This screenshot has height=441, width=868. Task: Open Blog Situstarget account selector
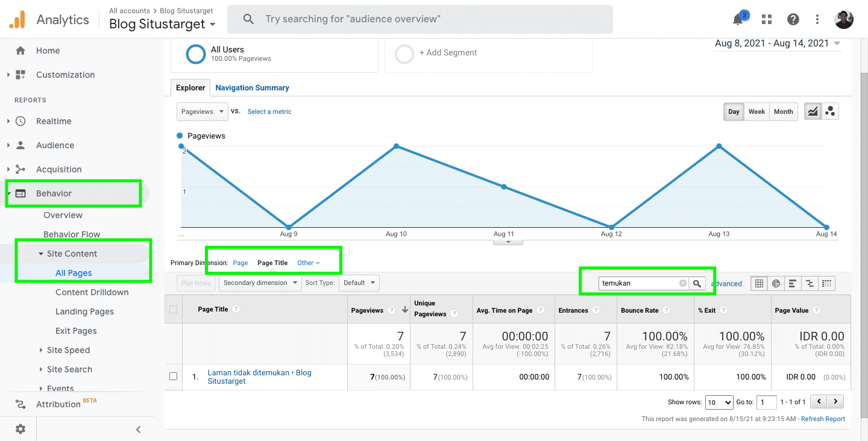[162, 24]
